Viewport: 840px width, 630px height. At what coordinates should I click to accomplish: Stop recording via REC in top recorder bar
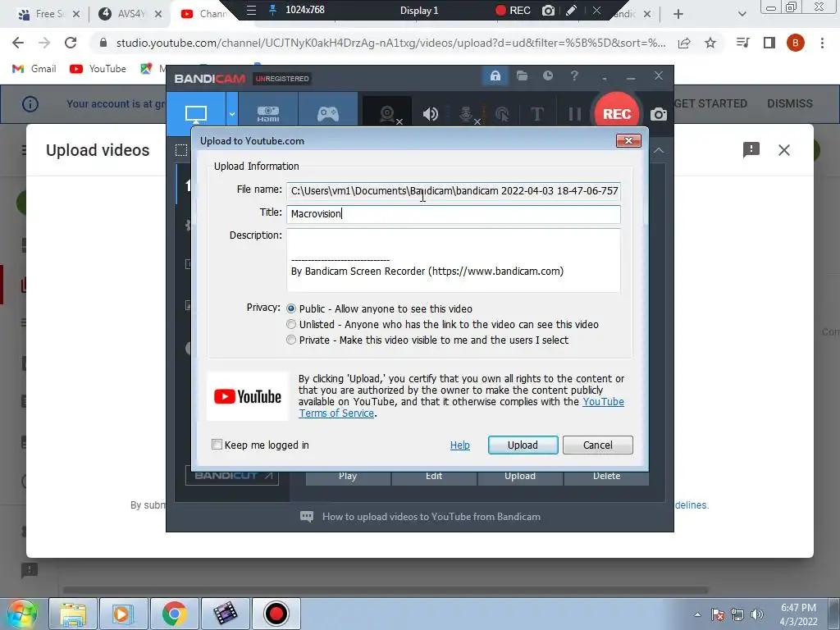coord(513,10)
